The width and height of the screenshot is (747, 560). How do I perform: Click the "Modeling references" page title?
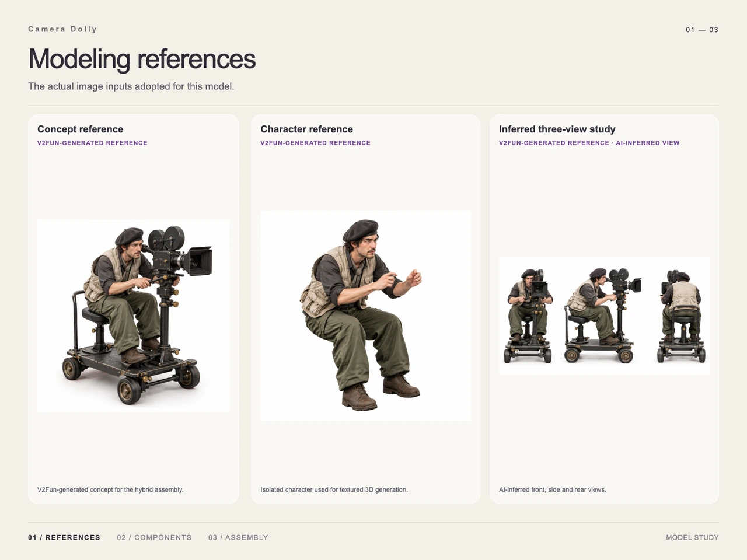[x=142, y=59]
